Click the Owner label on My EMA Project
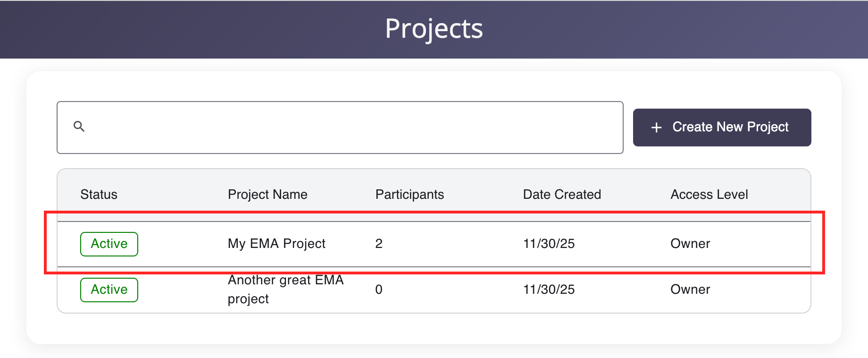The height and width of the screenshot is (358, 868). point(690,244)
